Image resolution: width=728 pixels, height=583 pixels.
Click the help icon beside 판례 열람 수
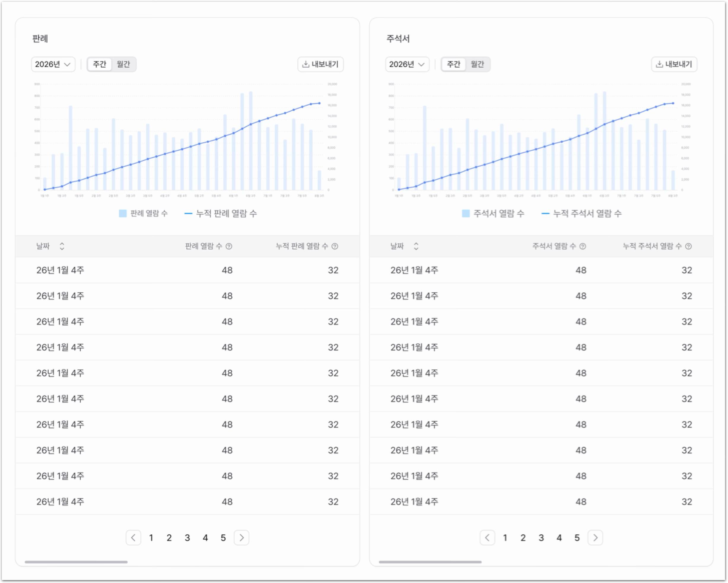229,246
